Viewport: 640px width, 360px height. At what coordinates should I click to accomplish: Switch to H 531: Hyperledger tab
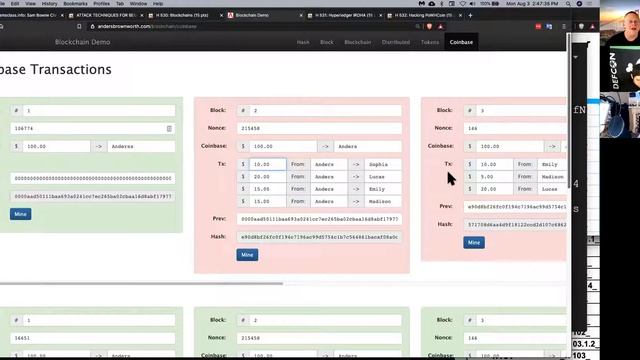tap(344, 15)
